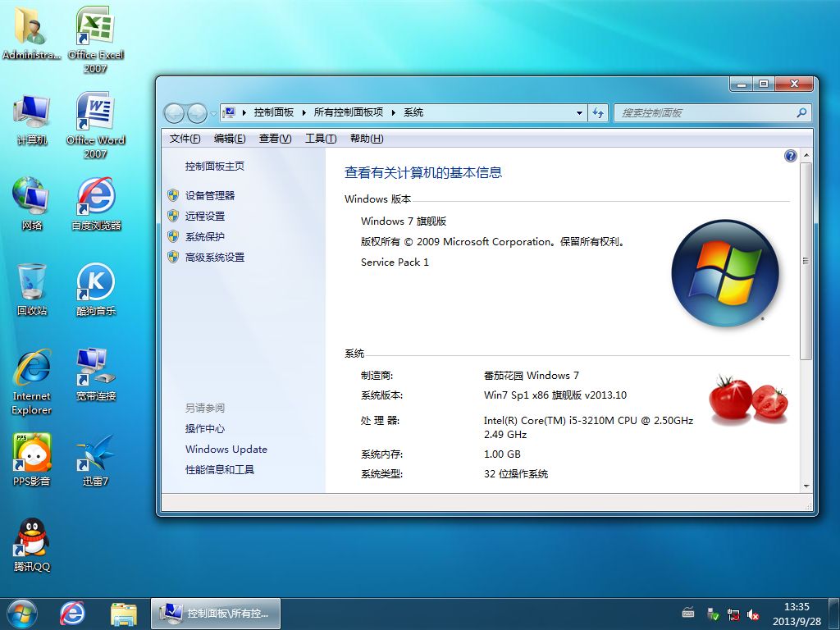Open the recent pages dropdown arrow
Image resolution: width=840 pixels, height=630 pixels.
coord(212,113)
